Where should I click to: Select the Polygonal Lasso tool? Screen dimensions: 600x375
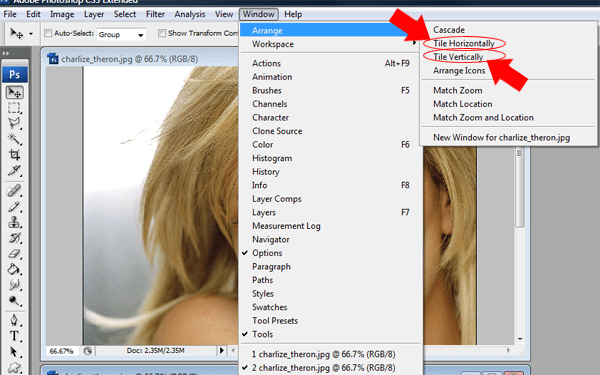(x=14, y=123)
